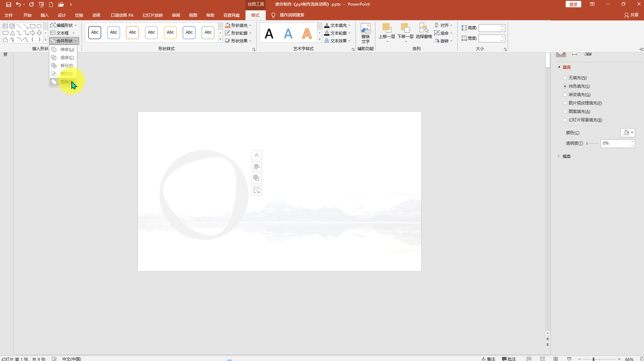Open the 编辑形状 dropdown

(64, 25)
